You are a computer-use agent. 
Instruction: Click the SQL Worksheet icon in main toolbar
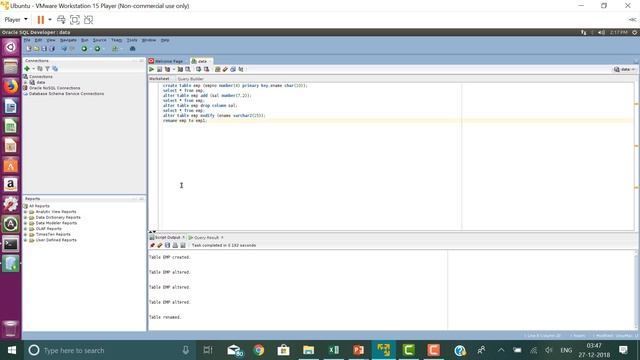pos(115,49)
